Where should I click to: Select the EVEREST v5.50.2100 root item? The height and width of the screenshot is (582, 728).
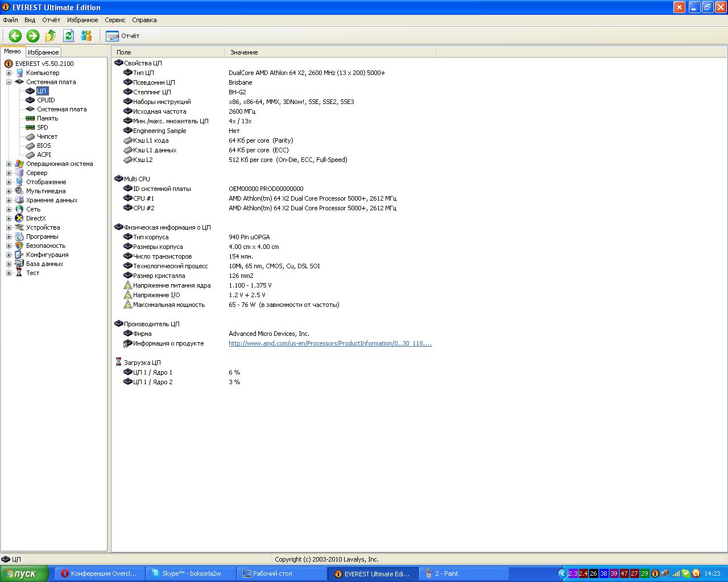coord(44,64)
